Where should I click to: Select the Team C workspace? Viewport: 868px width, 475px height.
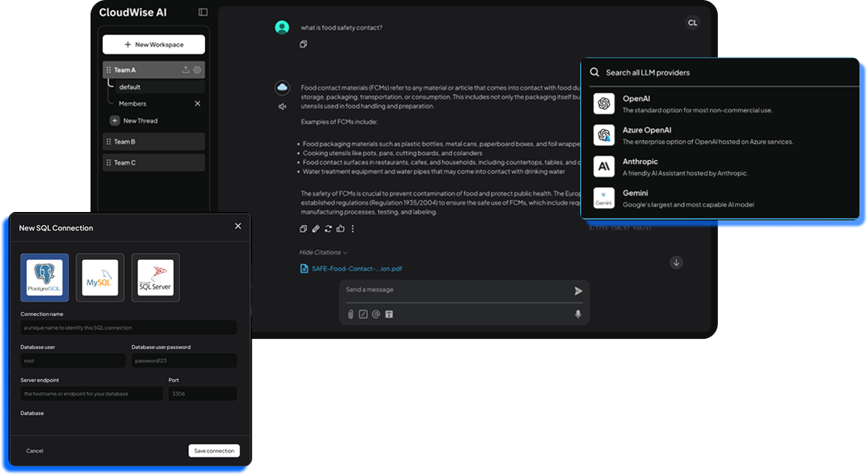tap(154, 162)
